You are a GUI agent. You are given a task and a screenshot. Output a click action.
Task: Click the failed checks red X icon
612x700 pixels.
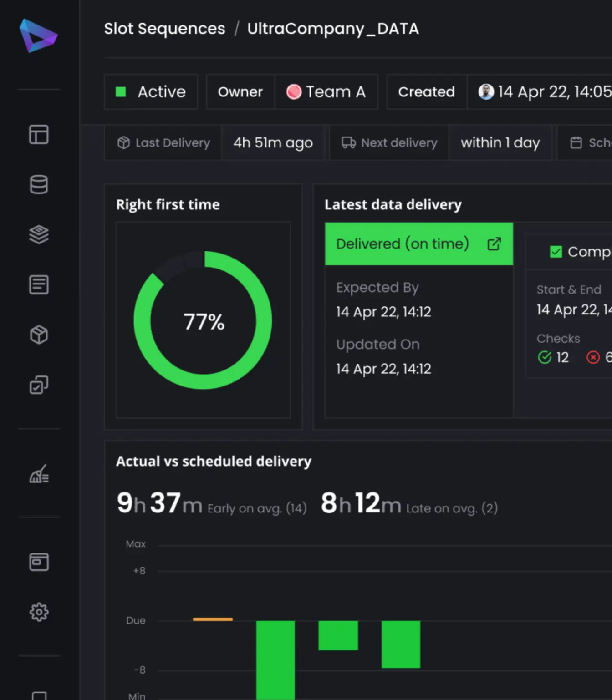click(593, 357)
